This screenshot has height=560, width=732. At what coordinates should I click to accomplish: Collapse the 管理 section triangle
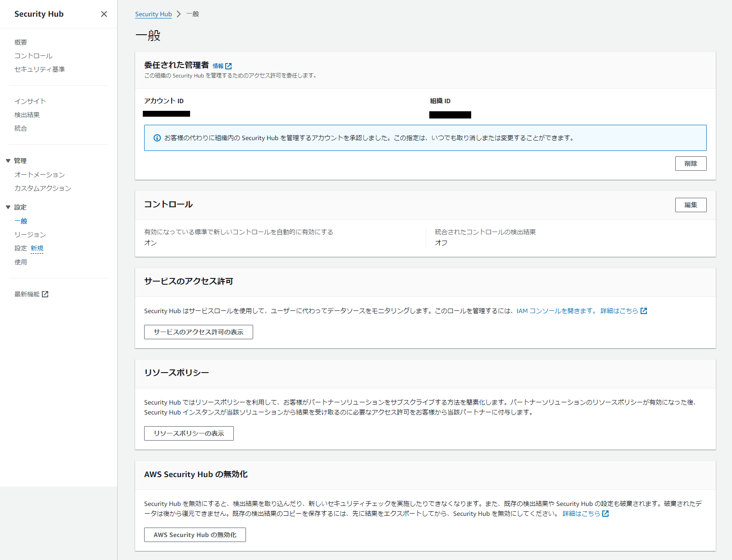pyautogui.click(x=8, y=161)
